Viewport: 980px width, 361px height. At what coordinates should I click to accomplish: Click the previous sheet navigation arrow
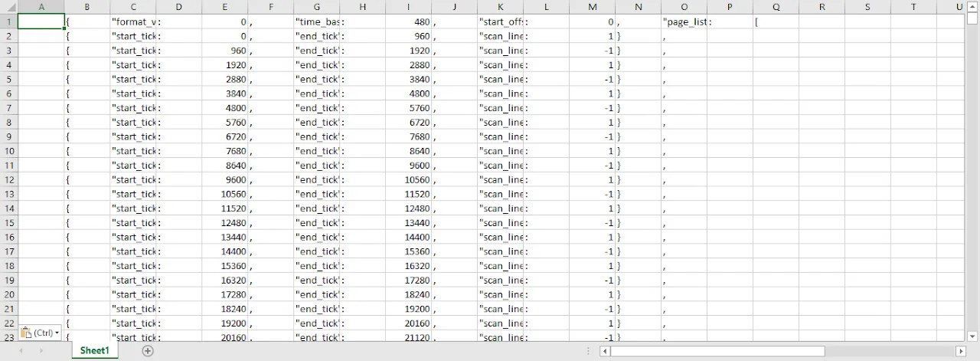[21, 351]
